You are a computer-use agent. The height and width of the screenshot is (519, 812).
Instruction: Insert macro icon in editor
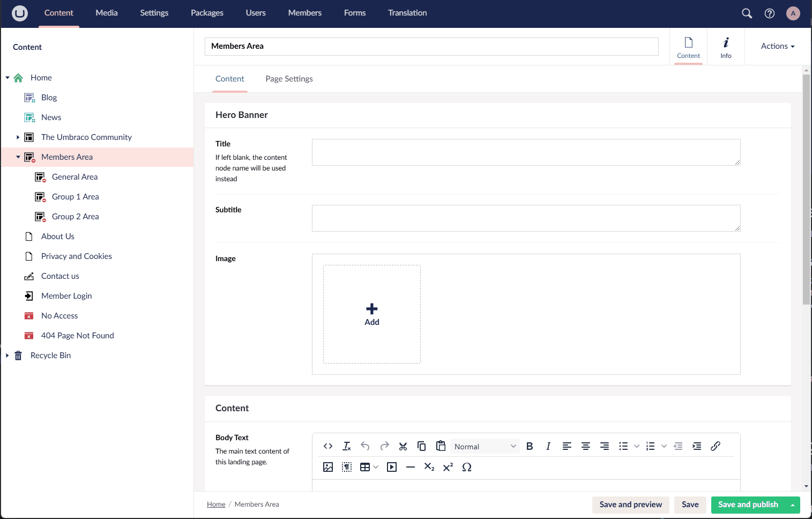tap(347, 467)
